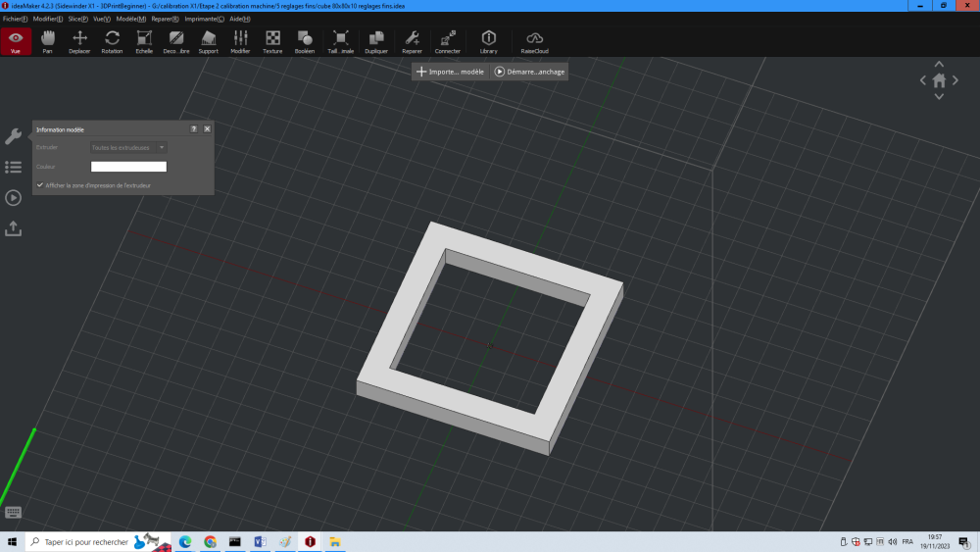Open the Library icon
The image size is (980, 552).
[x=489, y=42]
